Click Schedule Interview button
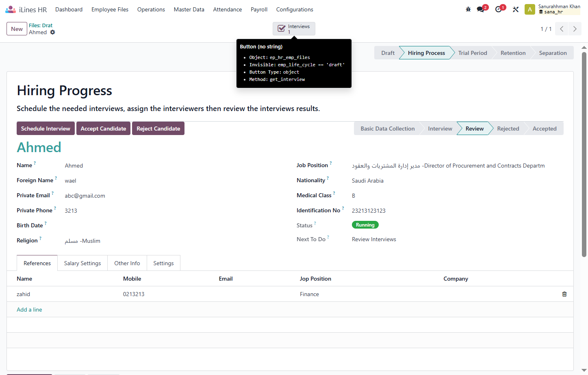This screenshot has width=588, height=375. [46, 129]
